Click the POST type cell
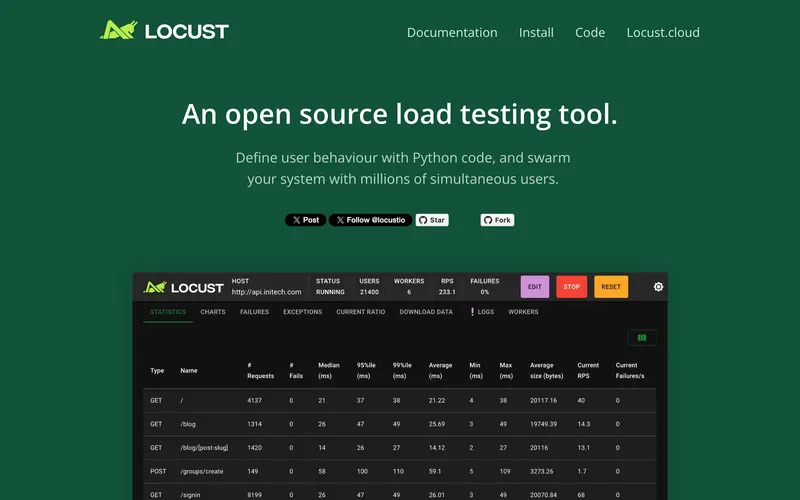The image size is (800, 500). click(x=158, y=471)
